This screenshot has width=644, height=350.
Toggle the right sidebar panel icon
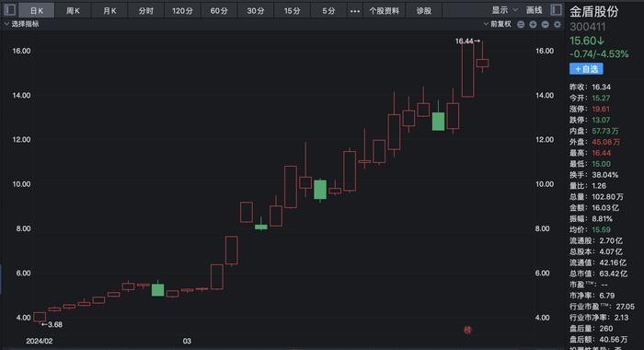coord(556,9)
